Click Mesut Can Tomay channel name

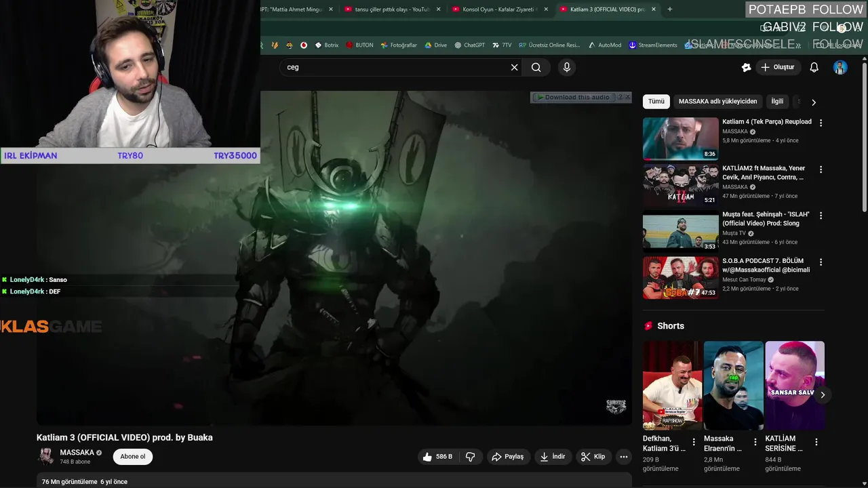(744, 280)
